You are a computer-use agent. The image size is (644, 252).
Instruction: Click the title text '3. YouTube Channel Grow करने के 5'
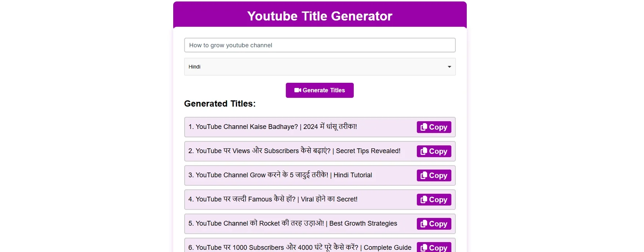click(241, 175)
